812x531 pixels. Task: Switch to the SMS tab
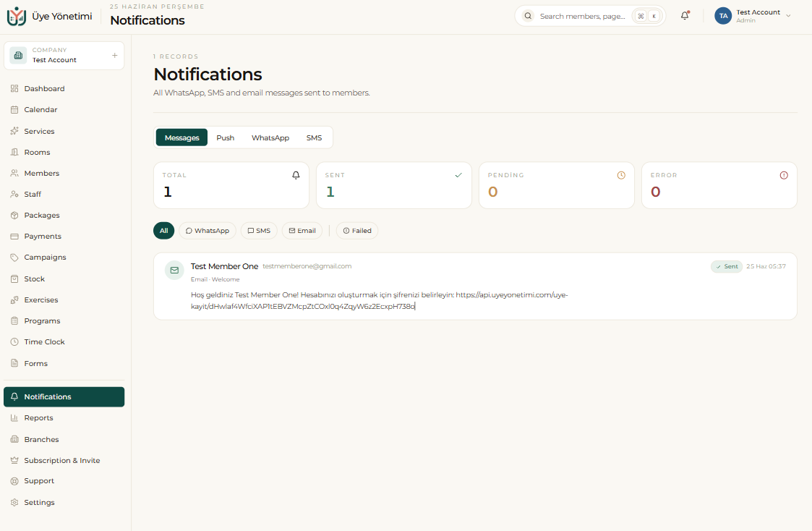pos(314,137)
